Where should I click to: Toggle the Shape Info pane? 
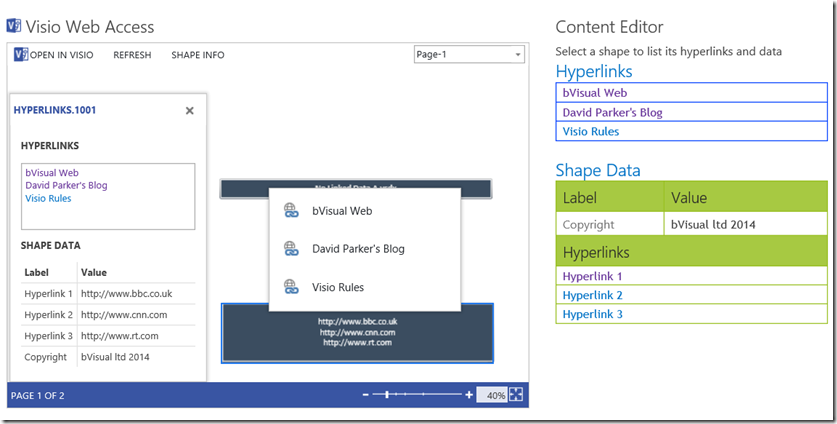tap(198, 55)
